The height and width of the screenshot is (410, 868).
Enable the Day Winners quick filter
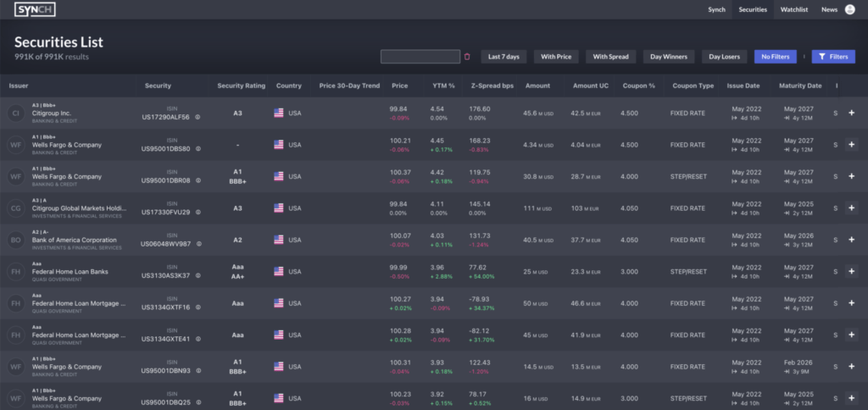[668, 57]
